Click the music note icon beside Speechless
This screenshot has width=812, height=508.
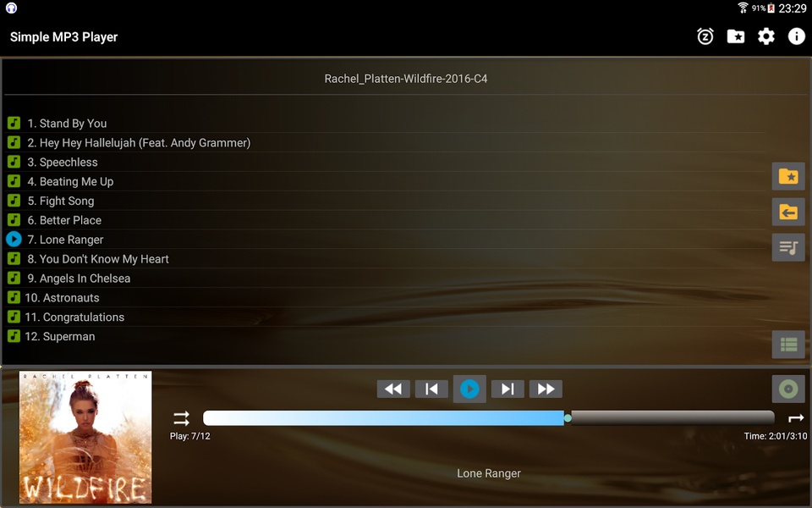[14, 162]
